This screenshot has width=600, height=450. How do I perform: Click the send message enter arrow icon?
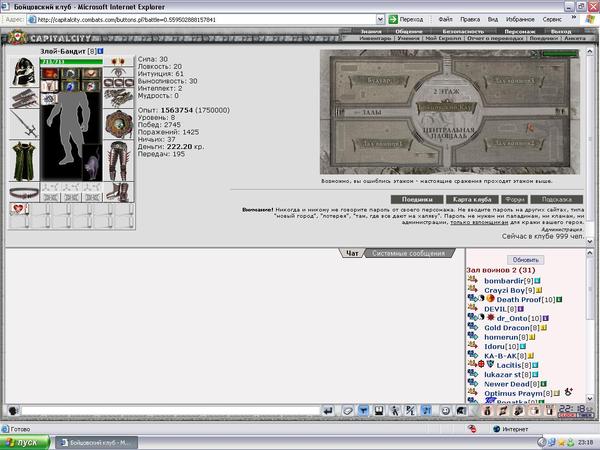click(328, 411)
